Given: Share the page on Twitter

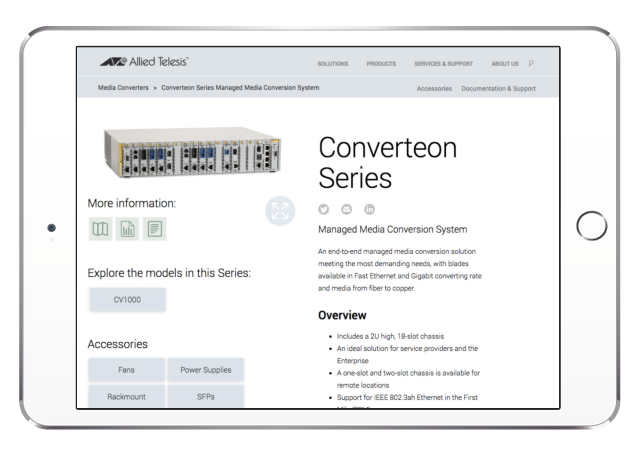Looking at the screenshot, I should pos(323,209).
